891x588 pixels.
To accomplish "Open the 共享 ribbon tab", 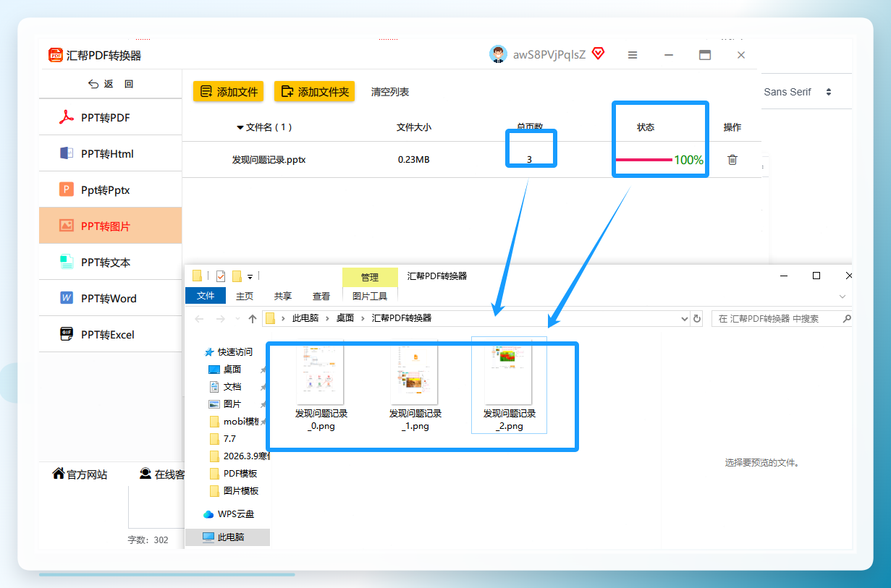I will point(283,296).
